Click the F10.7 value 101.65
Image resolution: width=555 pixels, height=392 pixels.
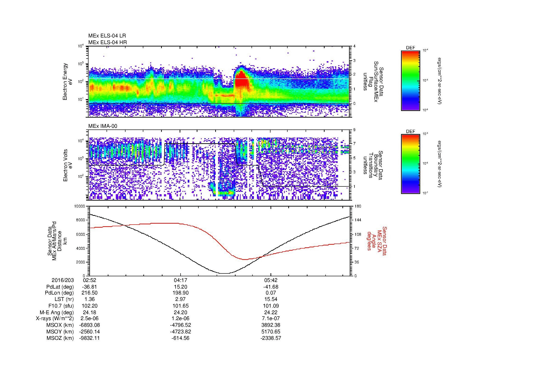pyautogui.click(x=181, y=306)
